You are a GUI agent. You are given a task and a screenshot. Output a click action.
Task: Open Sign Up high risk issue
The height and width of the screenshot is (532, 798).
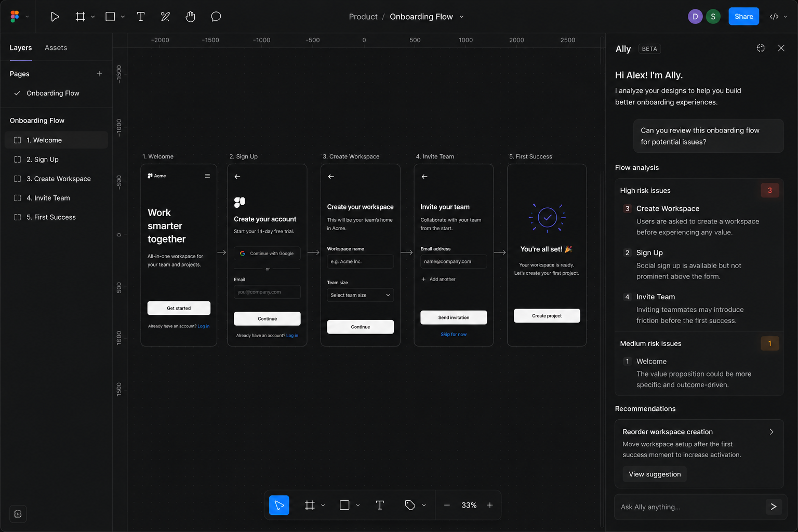699,264
